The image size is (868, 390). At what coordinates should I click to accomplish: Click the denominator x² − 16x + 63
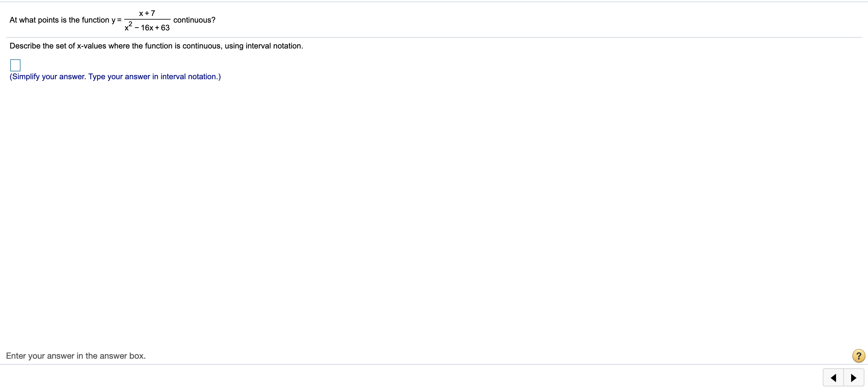(147, 27)
